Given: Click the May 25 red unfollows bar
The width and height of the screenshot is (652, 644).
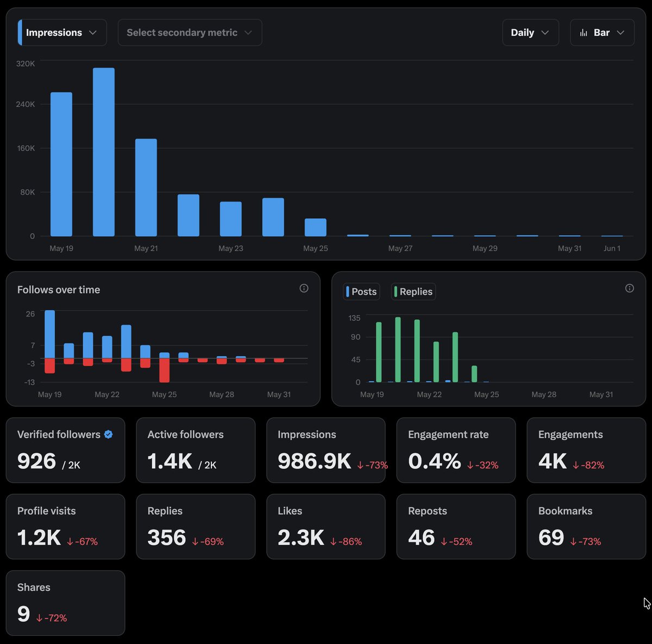Looking at the screenshot, I should tap(164, 370).
